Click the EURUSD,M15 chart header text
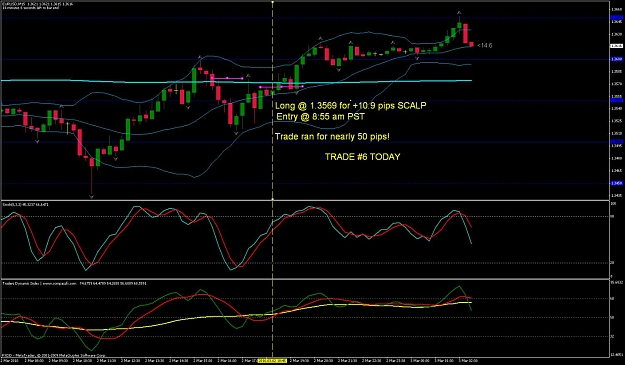625x365 pixels. point(37,4)
